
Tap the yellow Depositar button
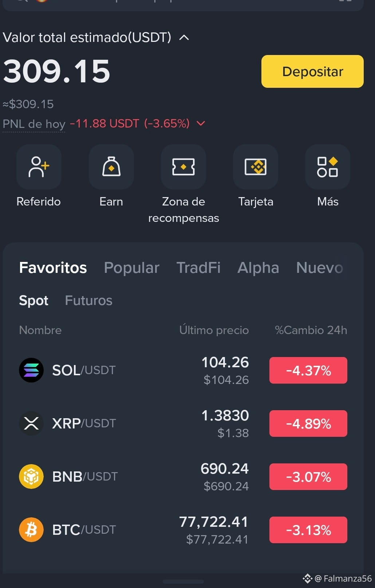pos(312,71)
